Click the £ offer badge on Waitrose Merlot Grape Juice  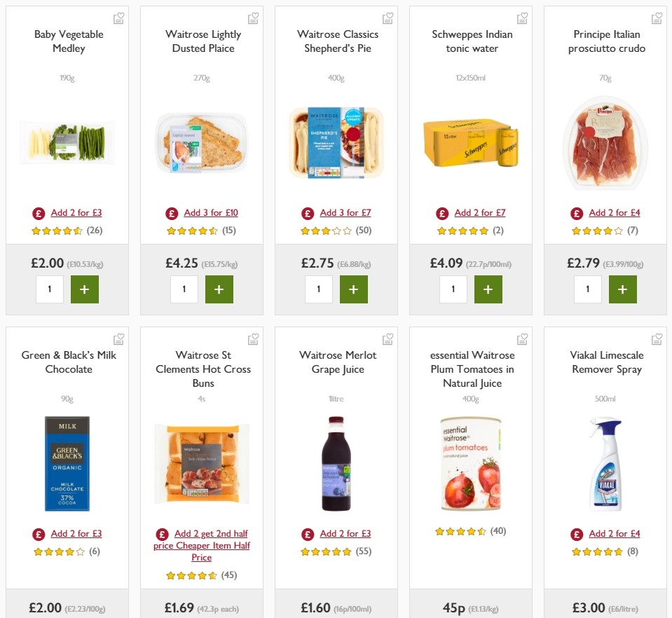(307, 533)
